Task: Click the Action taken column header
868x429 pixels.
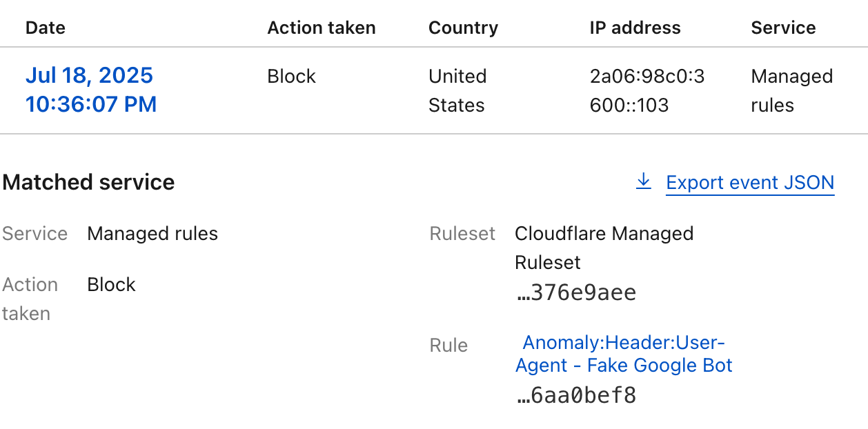Action: 322,28
